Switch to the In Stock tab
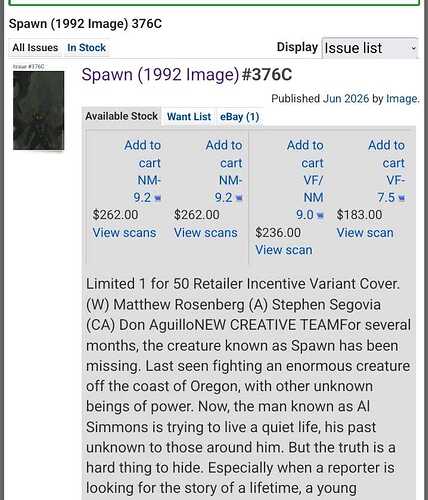Viewport: 428px width, 500px height. [x=86, y=48]
